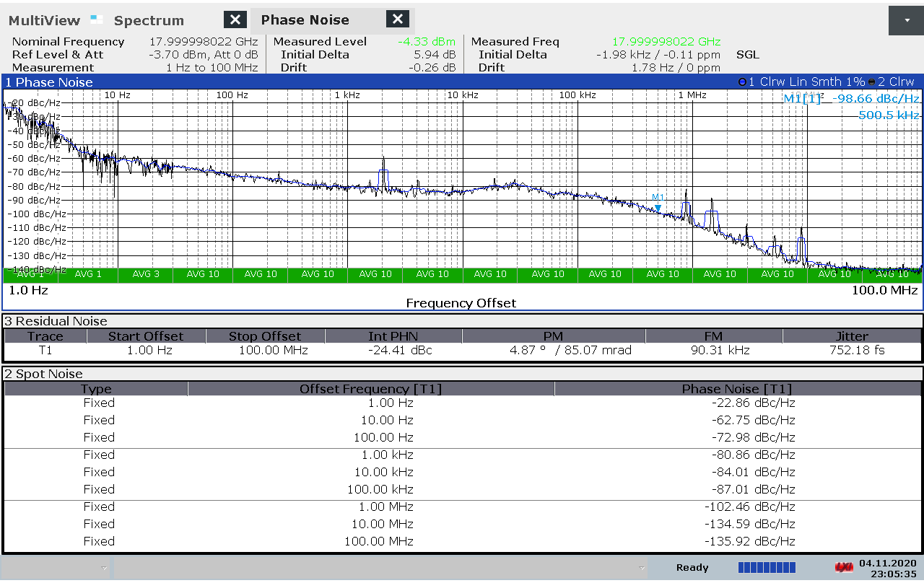Click the SGL sweep mode label

748,55
